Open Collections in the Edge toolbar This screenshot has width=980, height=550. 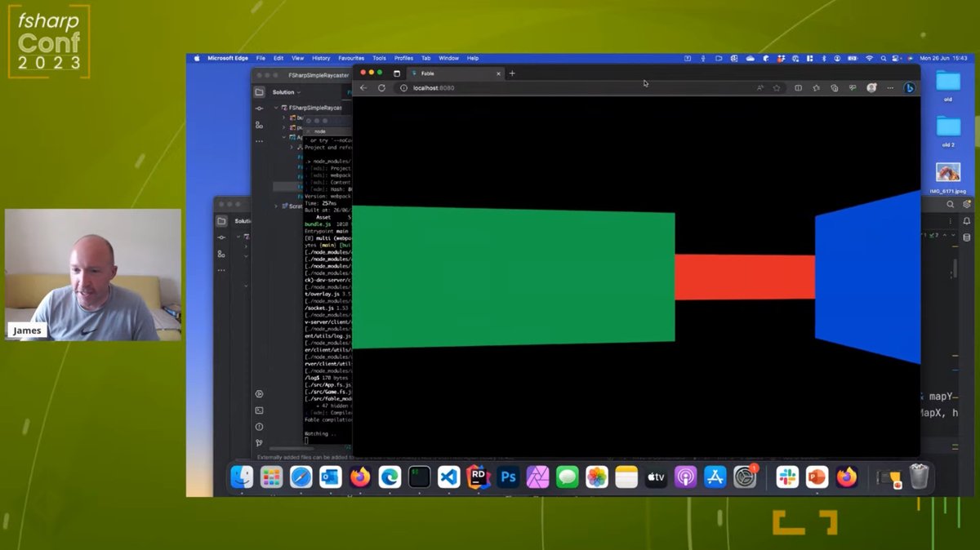(835, 88)
